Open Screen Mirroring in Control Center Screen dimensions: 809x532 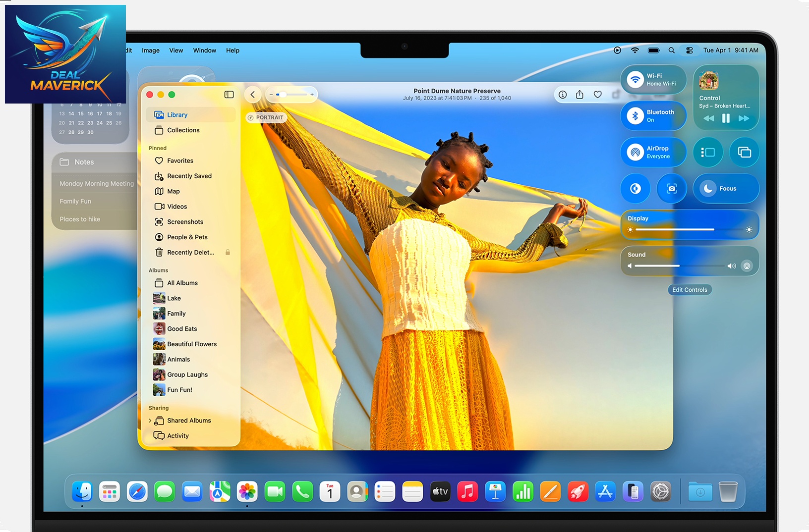744,152
